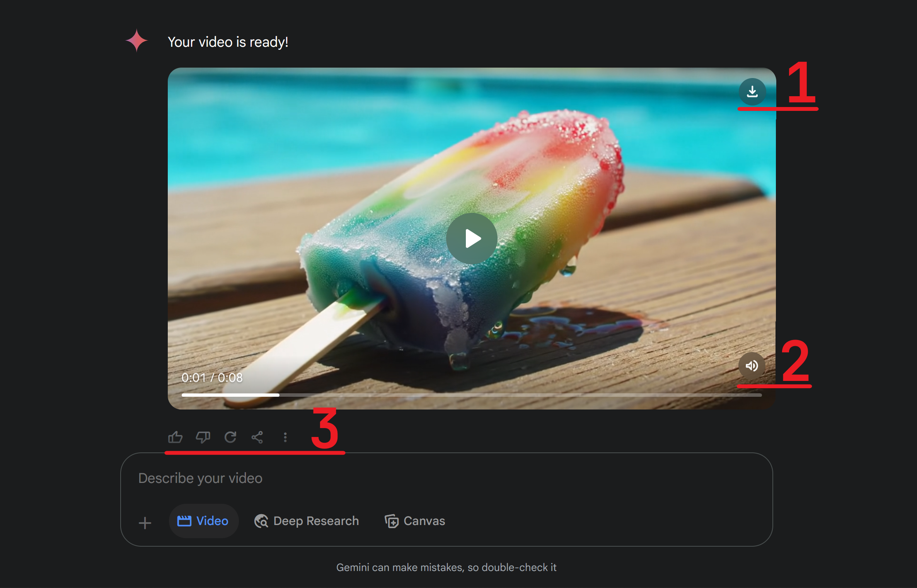The image size is (917, 588).
Task: Open the three-dot more options menu
Action: click(285, 437)
